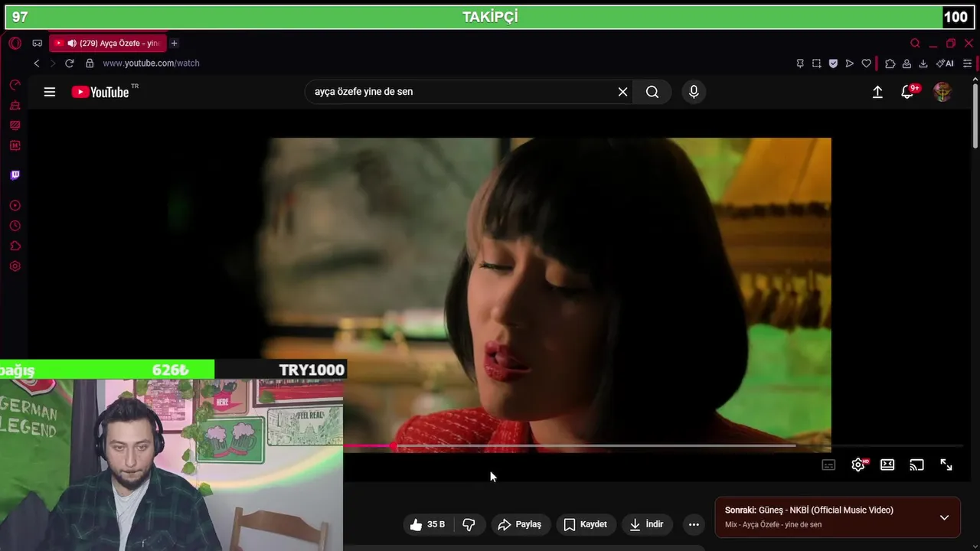Open the Opera GX main menu logo

coord(15,44)
